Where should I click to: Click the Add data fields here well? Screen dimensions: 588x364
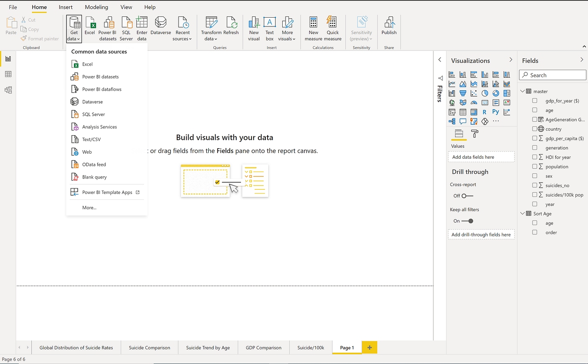(481, 157)
